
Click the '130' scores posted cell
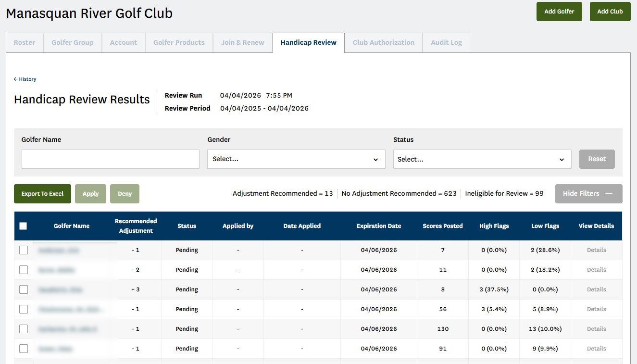443,329
